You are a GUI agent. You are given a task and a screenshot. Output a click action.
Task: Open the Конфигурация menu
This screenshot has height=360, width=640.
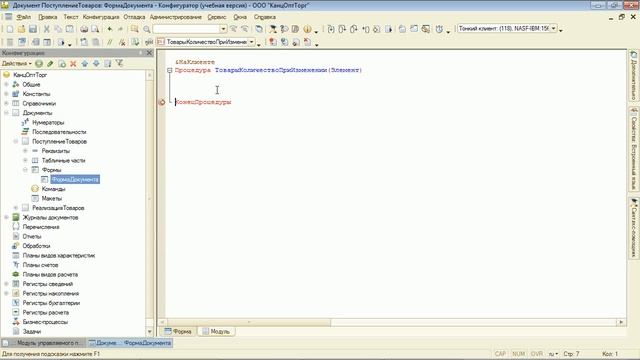click(x=101, y=17)
